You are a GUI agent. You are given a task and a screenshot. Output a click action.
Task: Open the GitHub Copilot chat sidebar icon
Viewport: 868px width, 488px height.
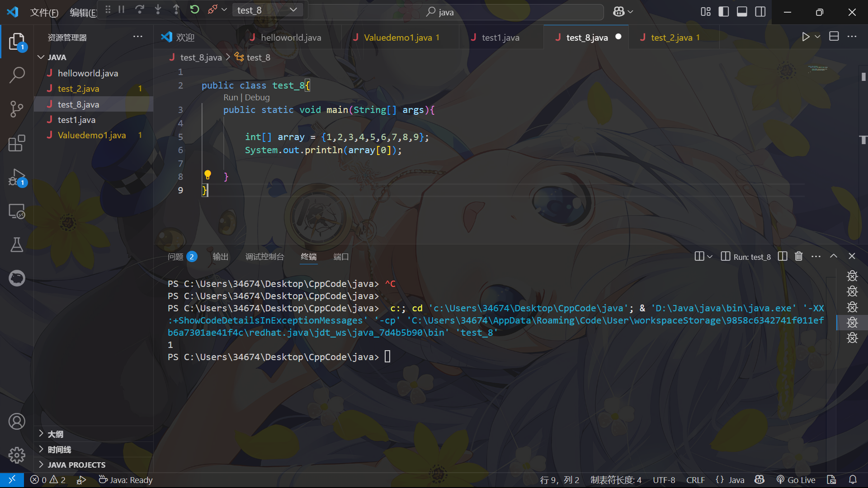[x=17, y=278]
